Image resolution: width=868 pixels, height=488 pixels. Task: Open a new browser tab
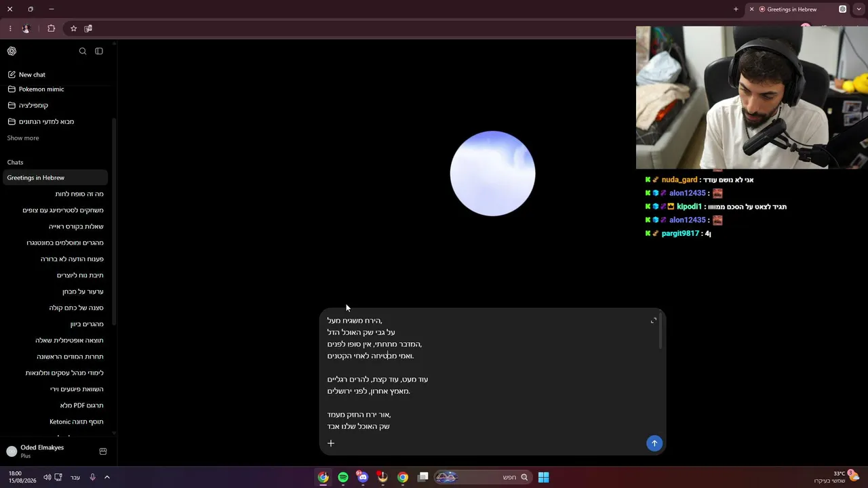[x=736, y=9]
